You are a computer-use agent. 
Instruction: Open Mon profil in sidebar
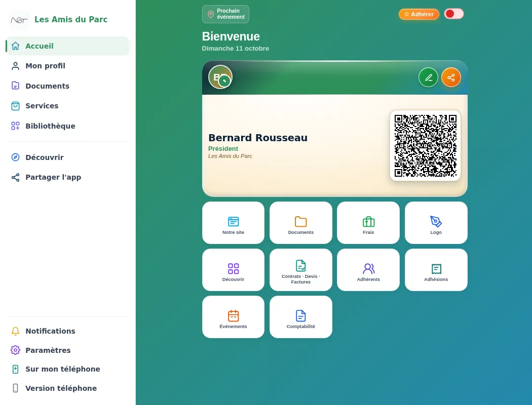click(x=68, y=66)
